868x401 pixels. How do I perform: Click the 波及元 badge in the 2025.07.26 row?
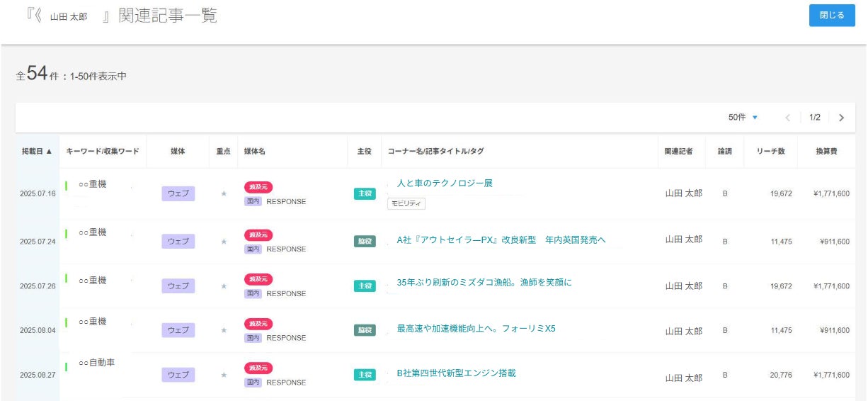click(x=258, y=279)
